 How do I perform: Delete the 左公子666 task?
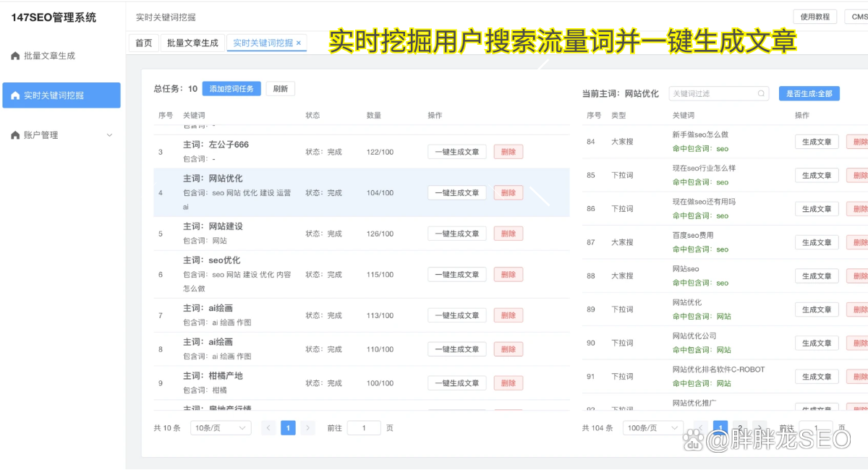[x=509, y=152]
